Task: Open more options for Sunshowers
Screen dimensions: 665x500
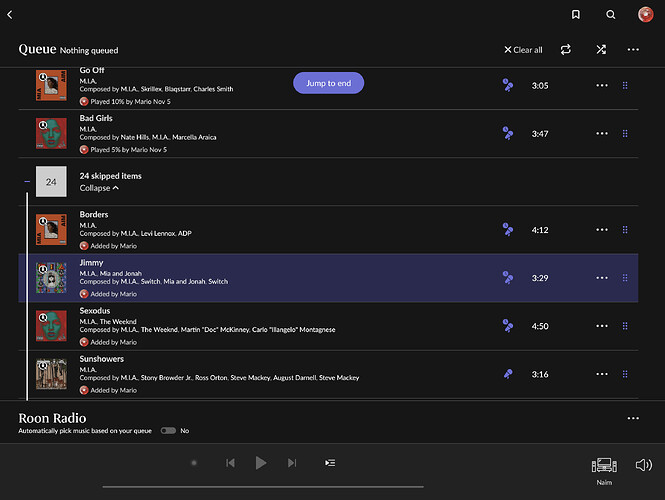Action: 602,374
